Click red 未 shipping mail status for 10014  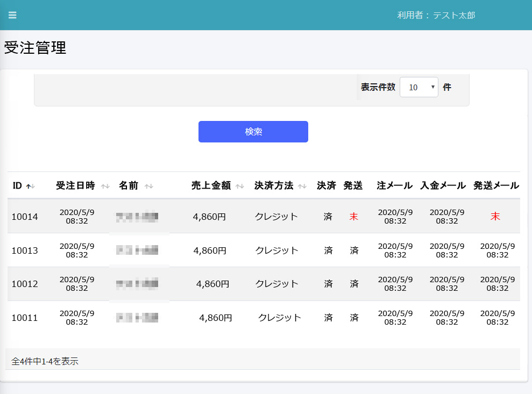pos(495,217)
